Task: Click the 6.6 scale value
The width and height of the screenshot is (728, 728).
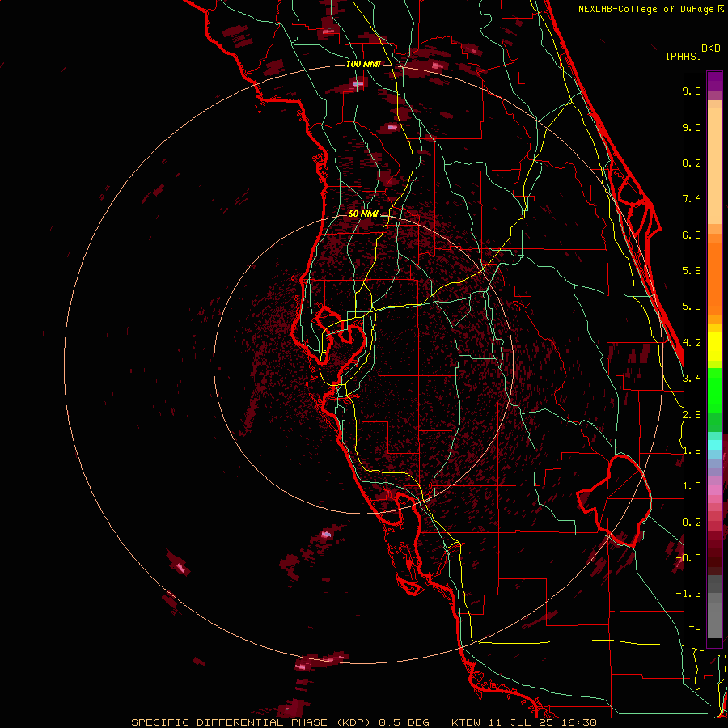Action: 692,235
